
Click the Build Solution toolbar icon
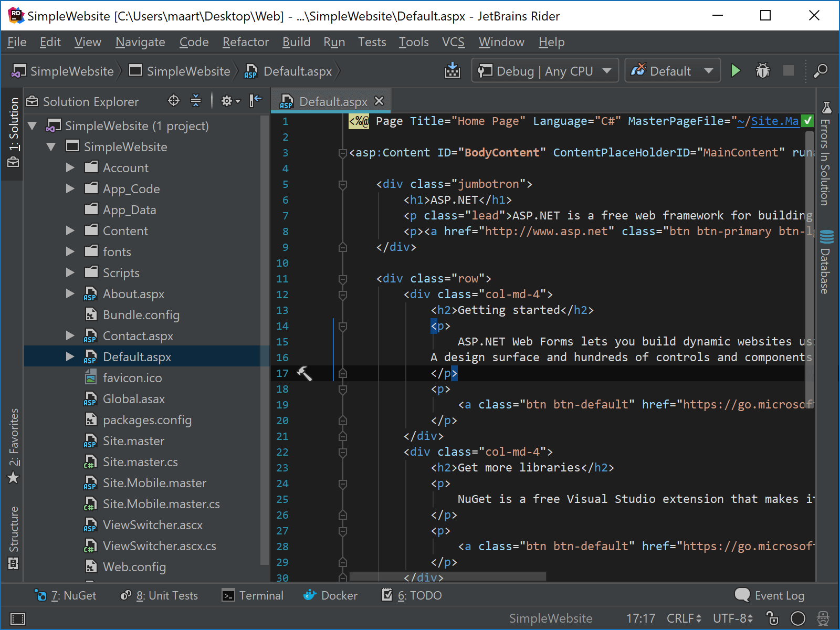click(452, 70)
